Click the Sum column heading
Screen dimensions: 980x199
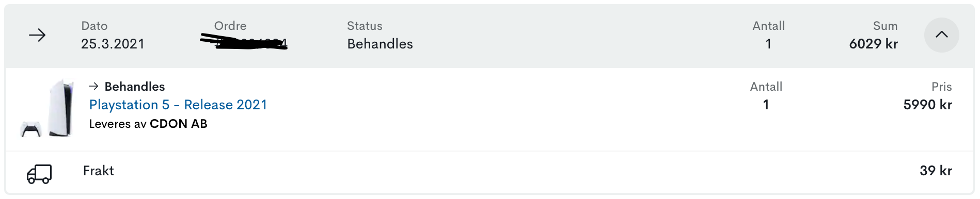[885, 26]
